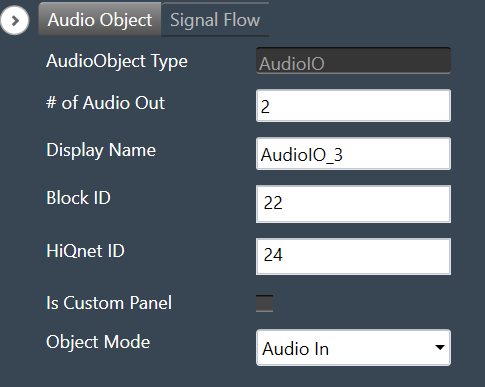The height and width of the screenshot is (387, 485).
Task: Click the Object Mode label
Action: (x=98, y=342)
